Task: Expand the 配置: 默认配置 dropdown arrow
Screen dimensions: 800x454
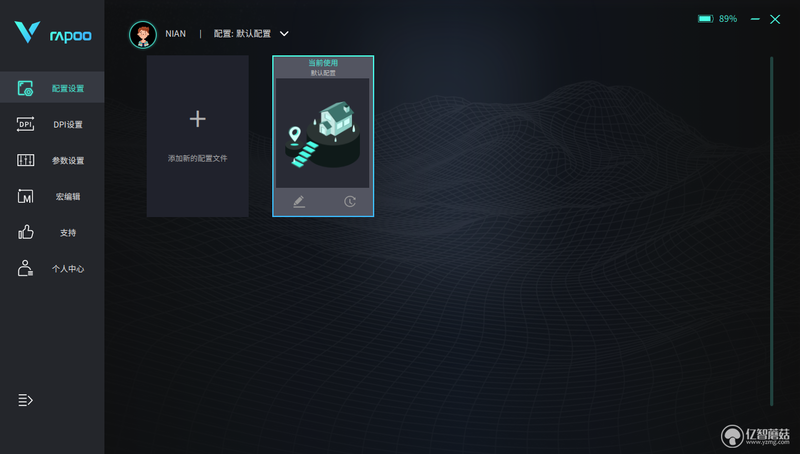Action: (x=284, y=34)
